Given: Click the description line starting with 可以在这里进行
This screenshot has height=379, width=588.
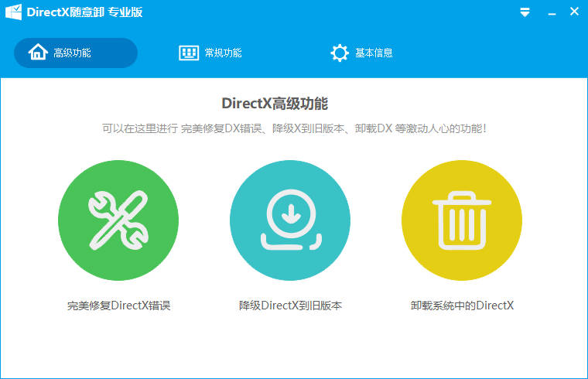Looking at the screenshot, I should point(294,128).
